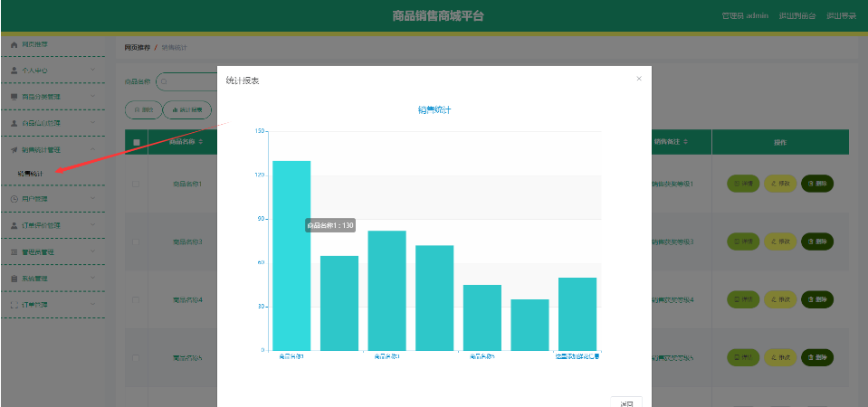This screenshot has width=868, height=407.
Task: Click the clipboard icon for 系统管理
Action: 14,279
